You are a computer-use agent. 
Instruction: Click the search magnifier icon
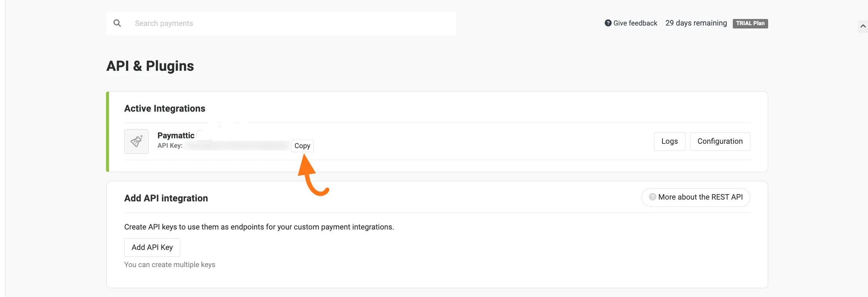(117, 23)
